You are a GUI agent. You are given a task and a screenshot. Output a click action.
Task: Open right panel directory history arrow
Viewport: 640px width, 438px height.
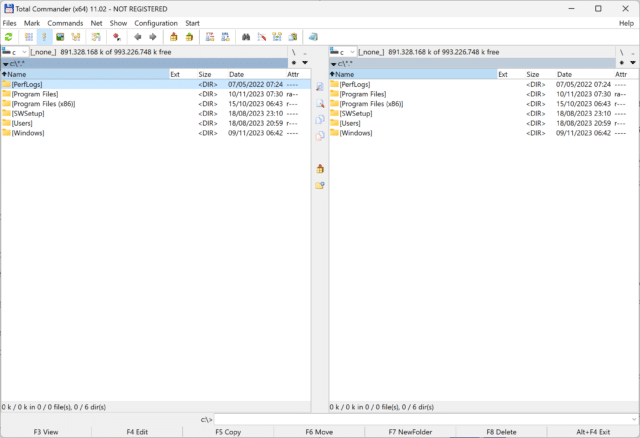633,63
